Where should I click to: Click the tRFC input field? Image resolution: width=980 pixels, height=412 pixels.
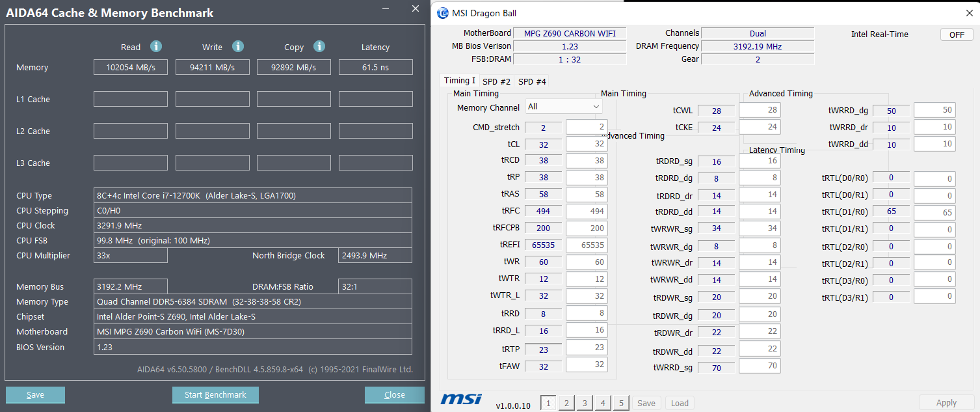click(x=587, y=211)
